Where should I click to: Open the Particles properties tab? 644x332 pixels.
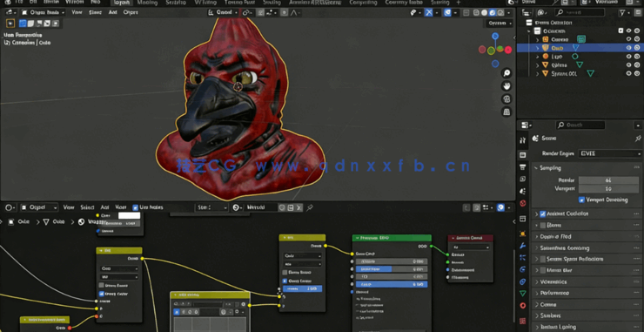coord(522,258)
